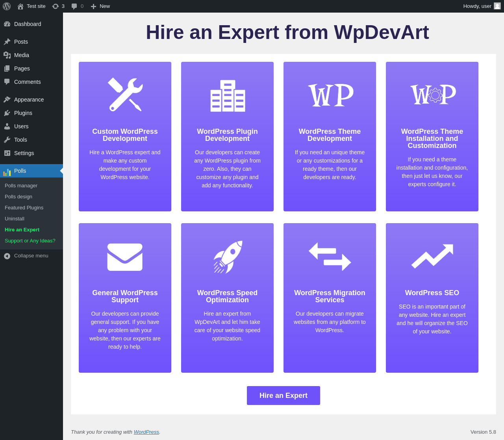This screenshot has width=504, height=440.
Task: Click Custom WordPress Development heading
Action: [x=125, y=135]
